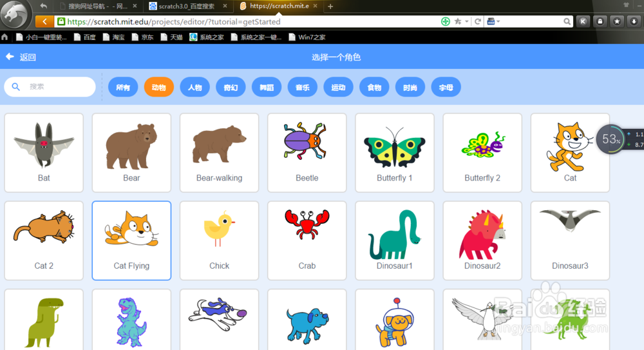This screenshot has height=350, width=644.
Task: Choose the Dinosaur1 sprite
Action: tap(395, 240)
